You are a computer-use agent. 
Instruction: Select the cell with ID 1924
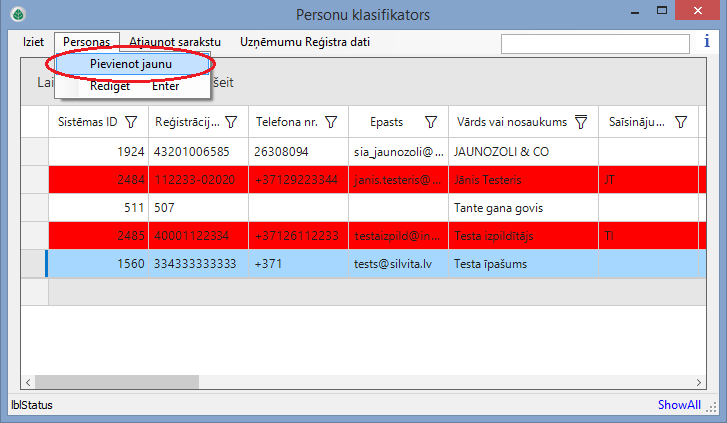pos(98,152)
